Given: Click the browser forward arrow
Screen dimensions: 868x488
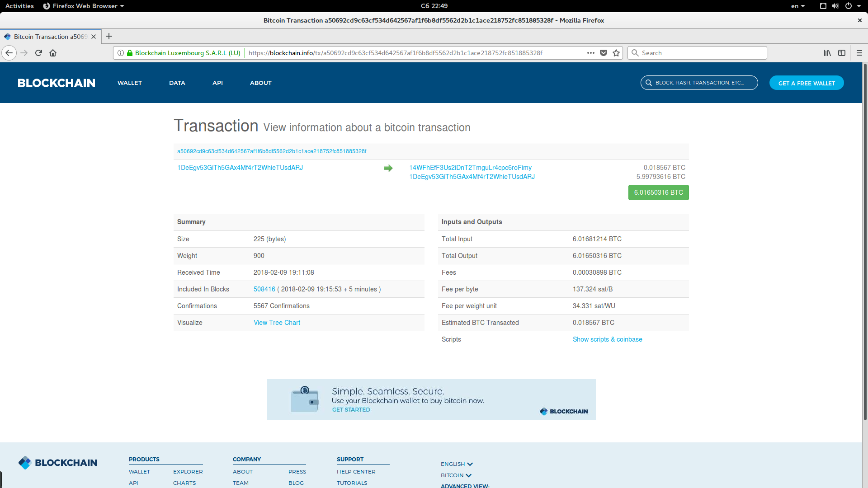Looking at the screenshot, I should pos(24,53).
